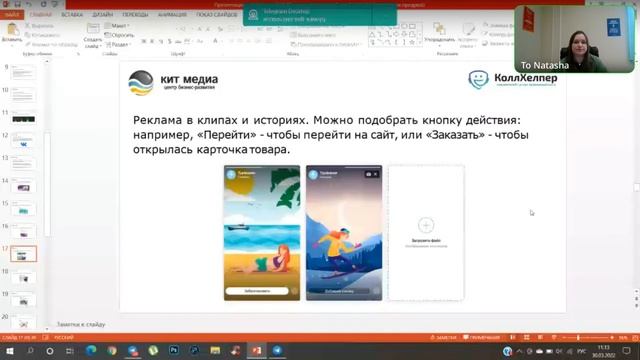
Task: Apply text shadow S button
Action: click(169, 41)
